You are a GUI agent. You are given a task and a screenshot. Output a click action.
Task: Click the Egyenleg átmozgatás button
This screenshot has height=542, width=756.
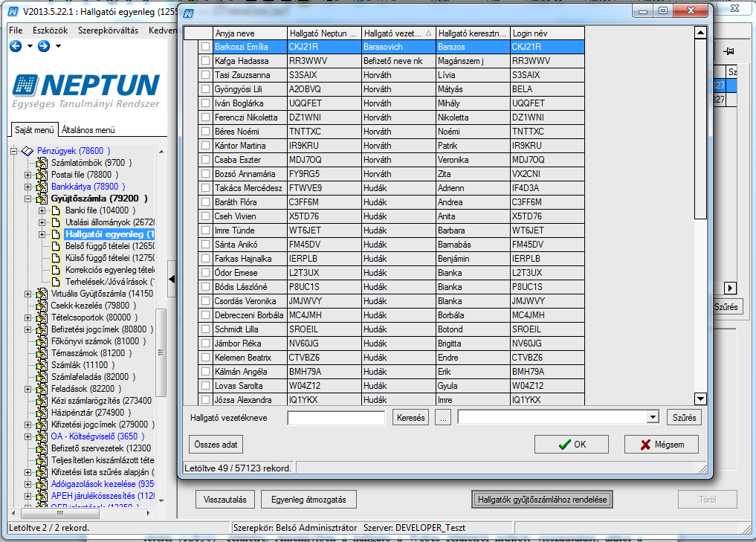point(308,500)
